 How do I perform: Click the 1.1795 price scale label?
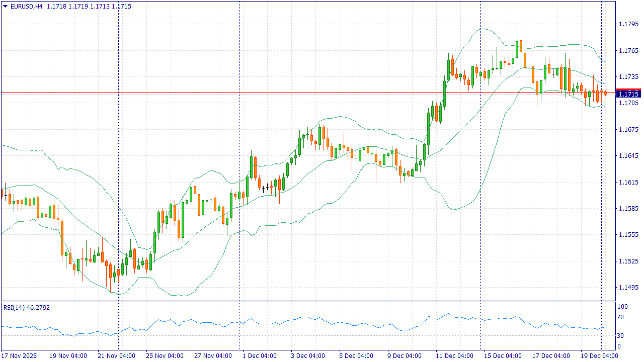coord(628,24)
